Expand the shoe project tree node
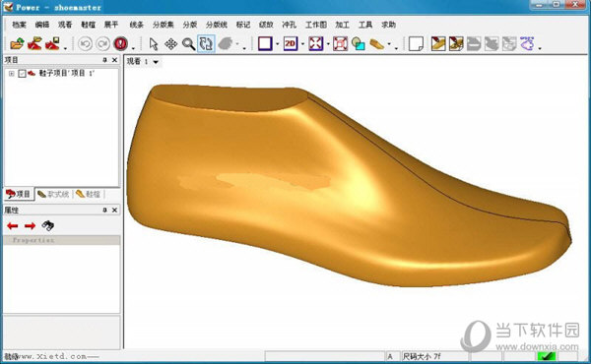 click(12, 74)
